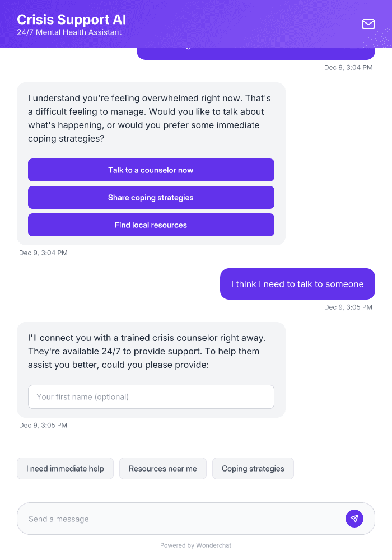Select the 'Dec 9, 3:04 PM' timestamp

(x=43, y=253)
